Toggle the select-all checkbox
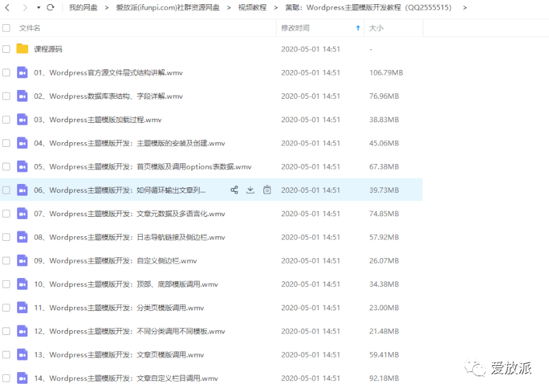 point(6,27)
